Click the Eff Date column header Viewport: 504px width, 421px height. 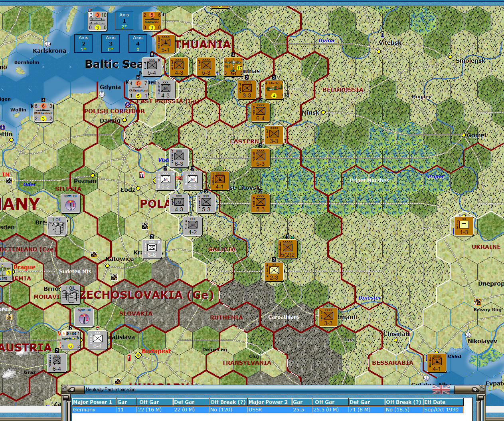[x=443, y=402]
